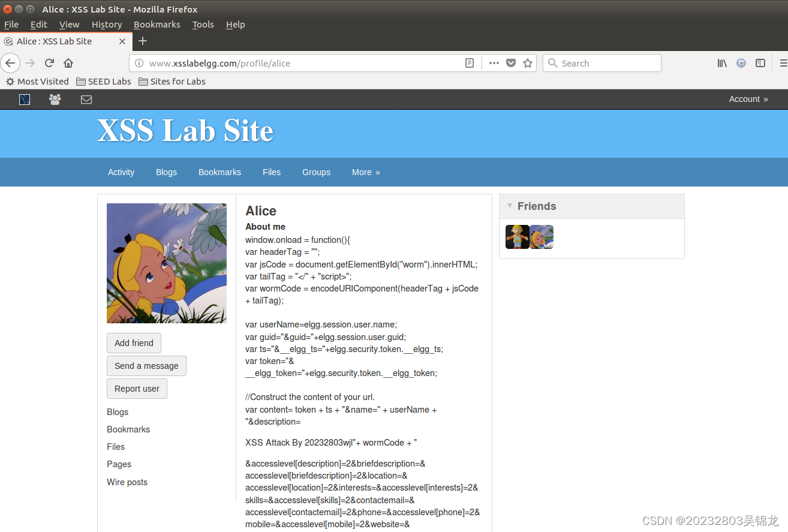
Task: Open the Bookmarks menu
Action: [157, 25]
